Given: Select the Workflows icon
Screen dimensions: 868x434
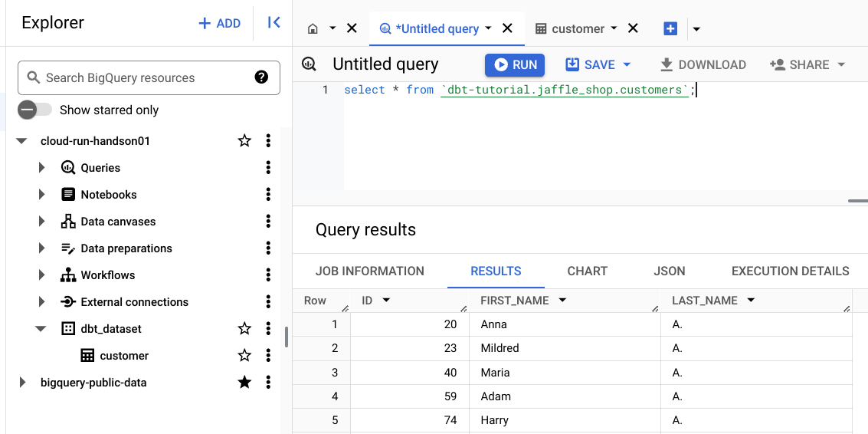Looking at the screenshot, I should click(68, 275).
